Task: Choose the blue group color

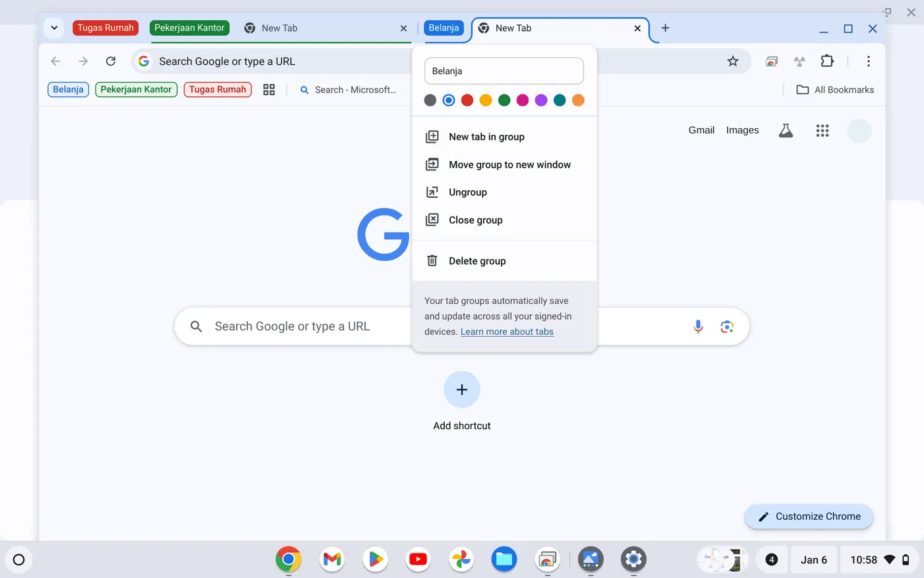Action: click(449, 100)
